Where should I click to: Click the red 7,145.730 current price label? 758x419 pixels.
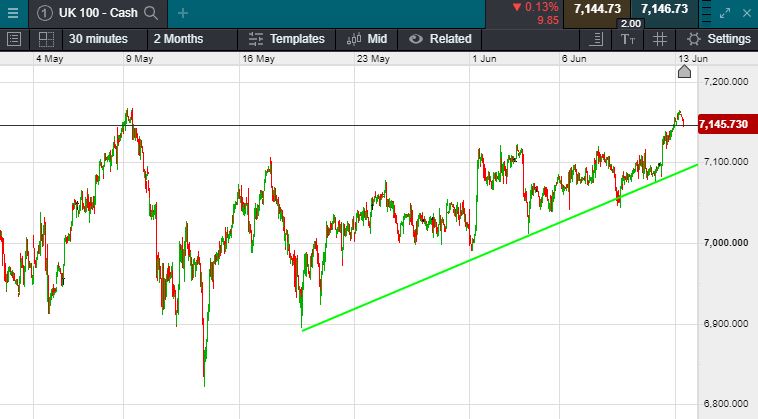pos(725,124)
